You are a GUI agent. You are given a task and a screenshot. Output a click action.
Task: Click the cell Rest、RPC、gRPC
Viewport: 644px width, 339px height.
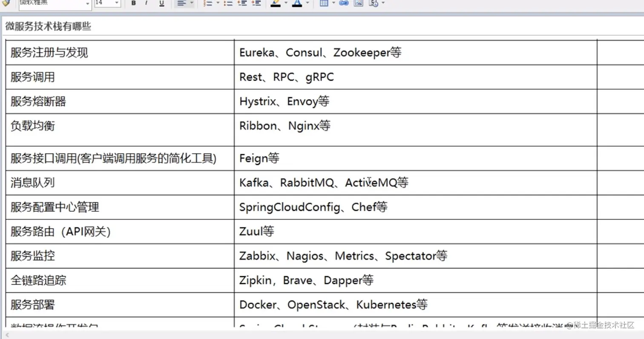[x=416, y=77]
